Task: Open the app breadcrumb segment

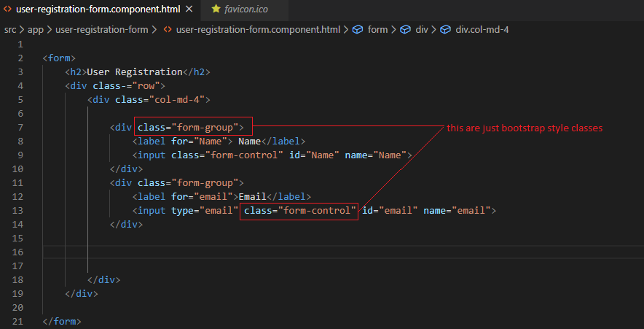Action: pyautogui.click(x=35, y=30)
